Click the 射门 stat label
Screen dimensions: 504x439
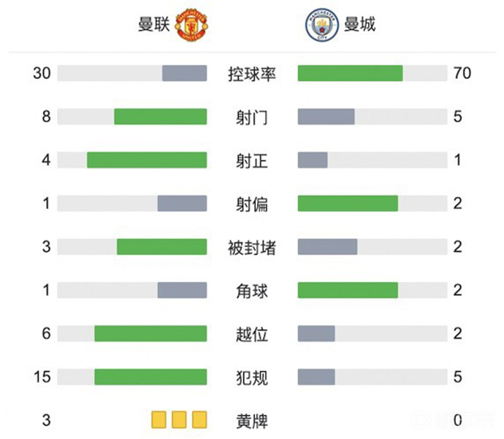(252, 117)
